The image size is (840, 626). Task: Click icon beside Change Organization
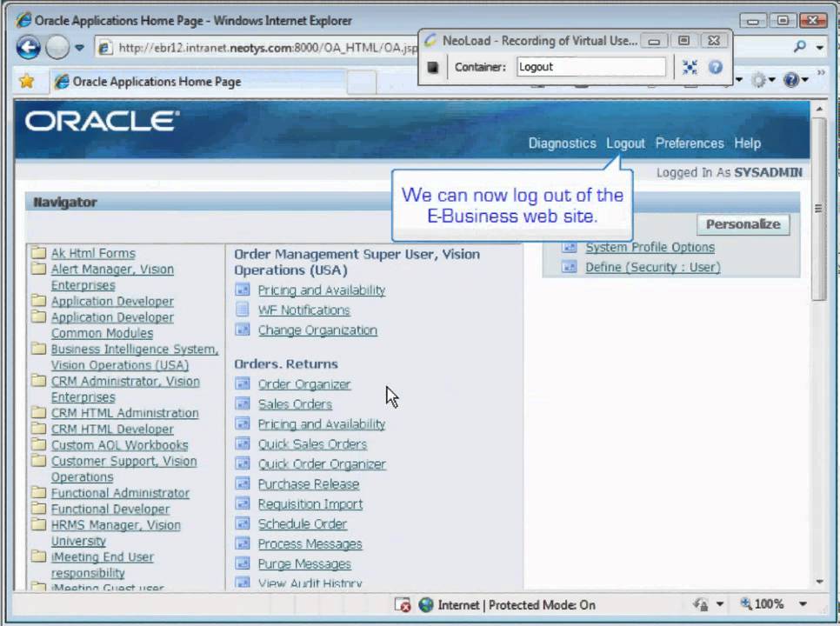(x=243, y=330)
